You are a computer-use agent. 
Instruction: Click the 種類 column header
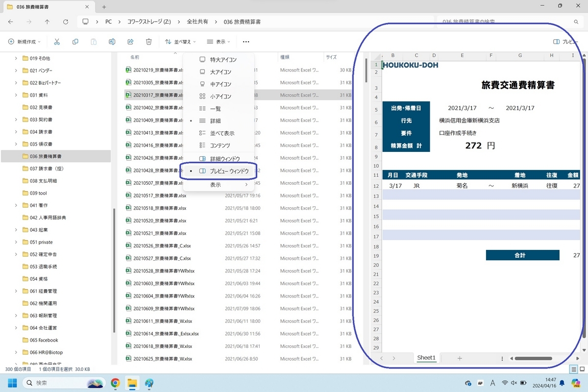coord(285,57)
